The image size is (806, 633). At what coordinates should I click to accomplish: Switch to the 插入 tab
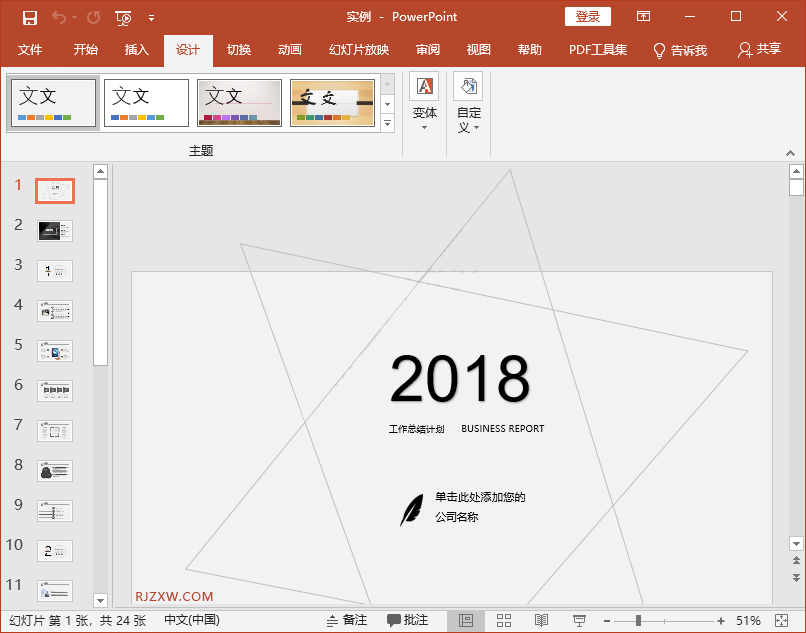136,50
